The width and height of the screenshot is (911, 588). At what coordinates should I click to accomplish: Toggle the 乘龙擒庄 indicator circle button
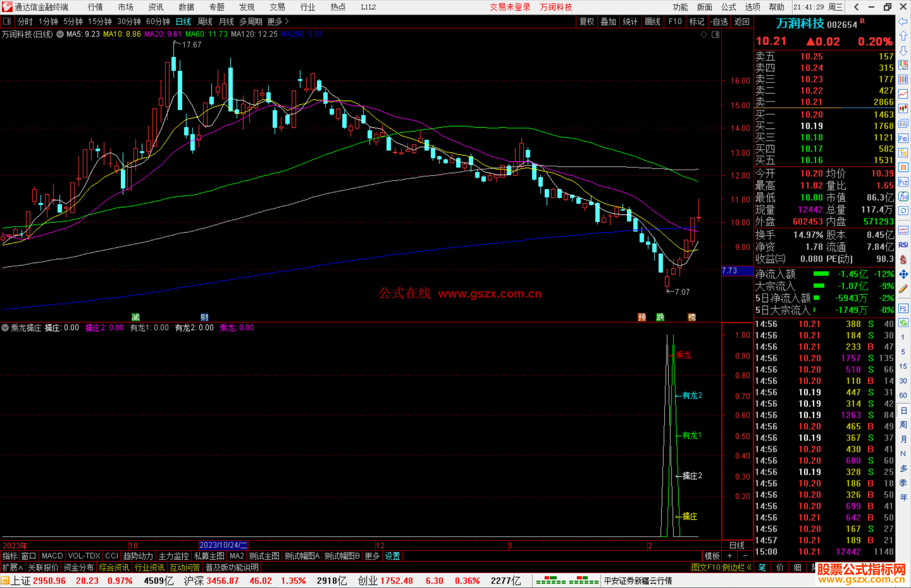(x=5, y=328)
